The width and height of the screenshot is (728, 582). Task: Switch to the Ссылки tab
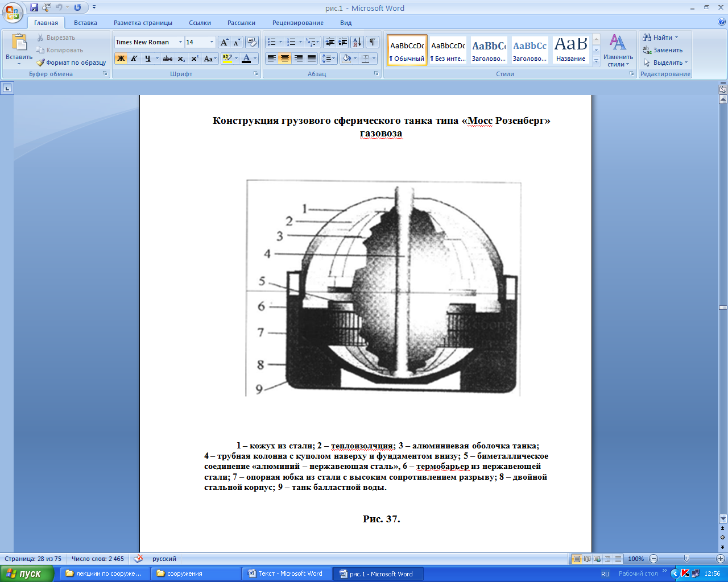click(200, 23)
